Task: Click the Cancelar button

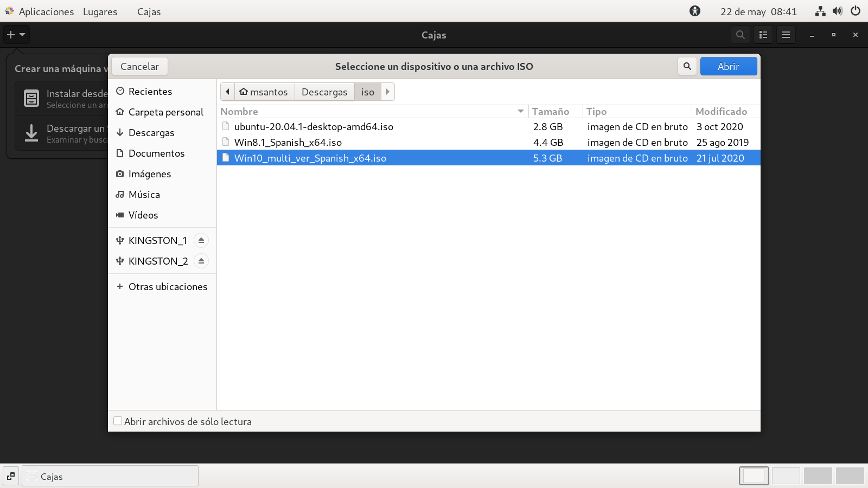Action: point(139,66)
